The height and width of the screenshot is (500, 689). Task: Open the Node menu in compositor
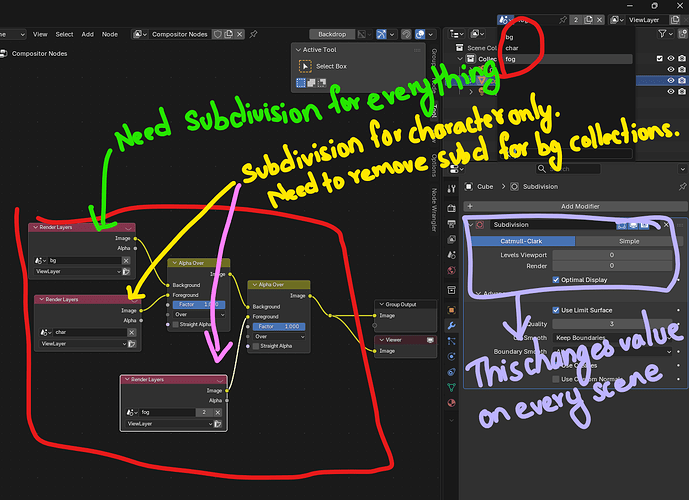[109, 34]
